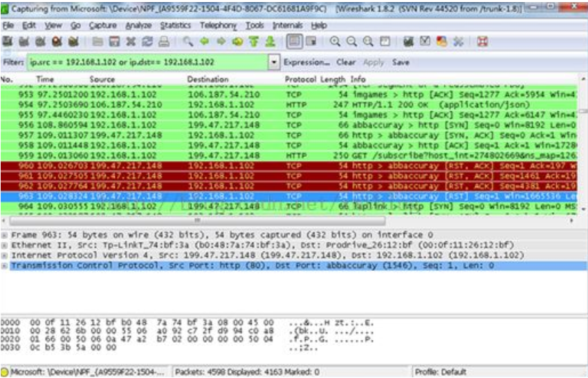This screenshot has height=378, width=588.
Task: Click the packet list horizontal scrollbar
Action: pos(197,220)
